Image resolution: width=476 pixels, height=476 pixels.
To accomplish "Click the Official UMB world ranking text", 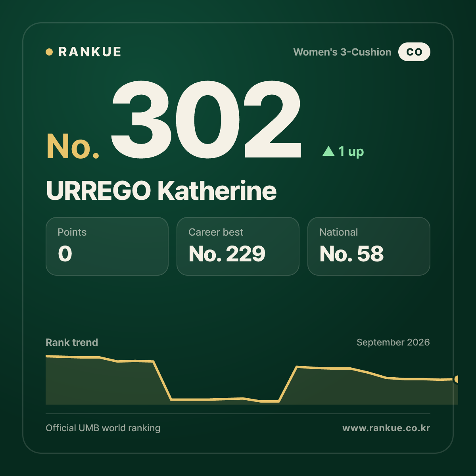I will [103, 428].
